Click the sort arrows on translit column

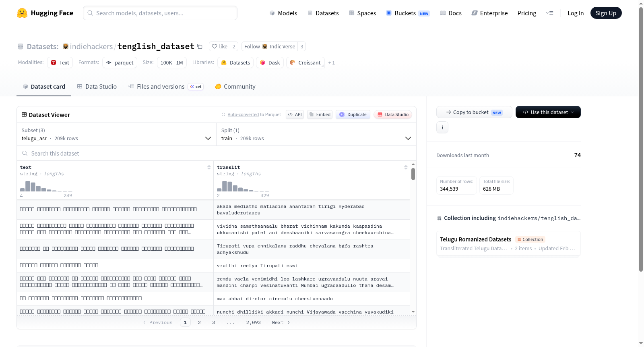pos(406,167)
